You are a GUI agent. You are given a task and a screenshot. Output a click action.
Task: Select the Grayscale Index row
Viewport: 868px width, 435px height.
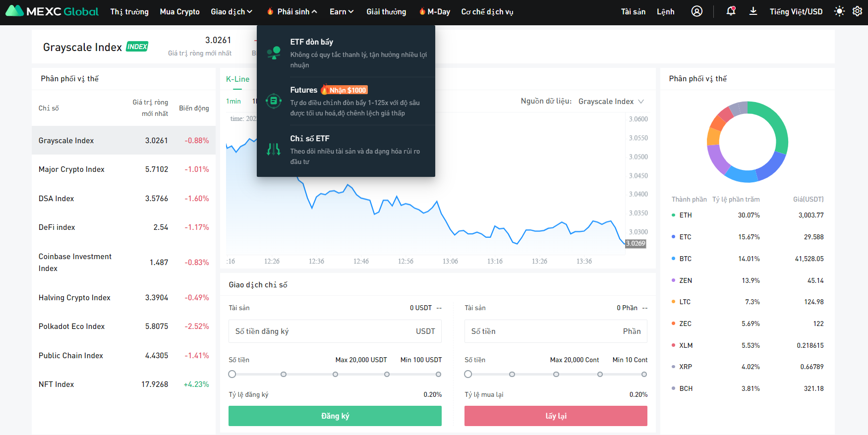pos(123,140)
